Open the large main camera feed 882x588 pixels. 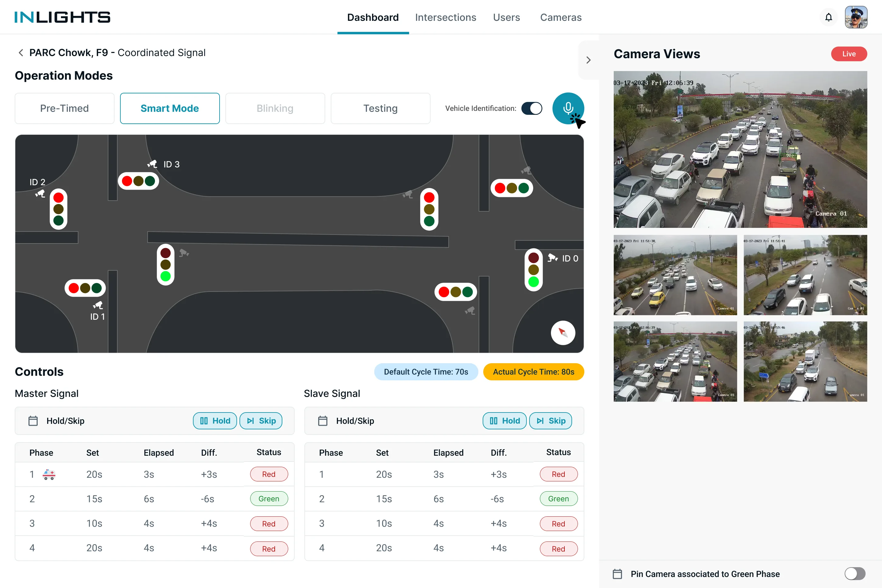point(740,149)
